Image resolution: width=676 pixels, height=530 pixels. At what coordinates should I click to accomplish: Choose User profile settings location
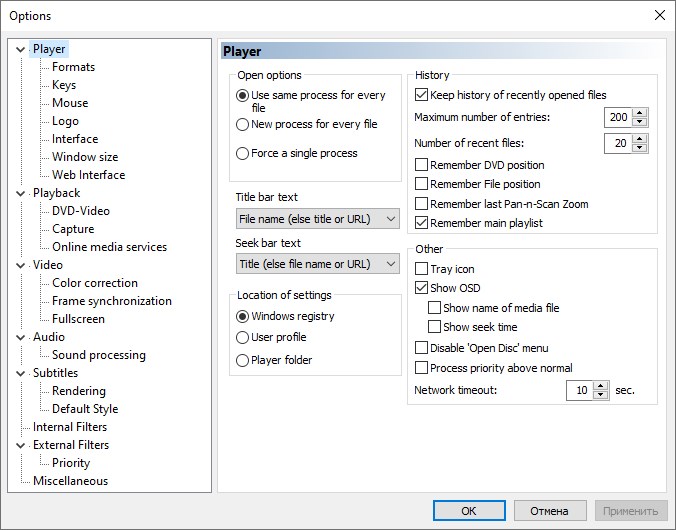242,338
